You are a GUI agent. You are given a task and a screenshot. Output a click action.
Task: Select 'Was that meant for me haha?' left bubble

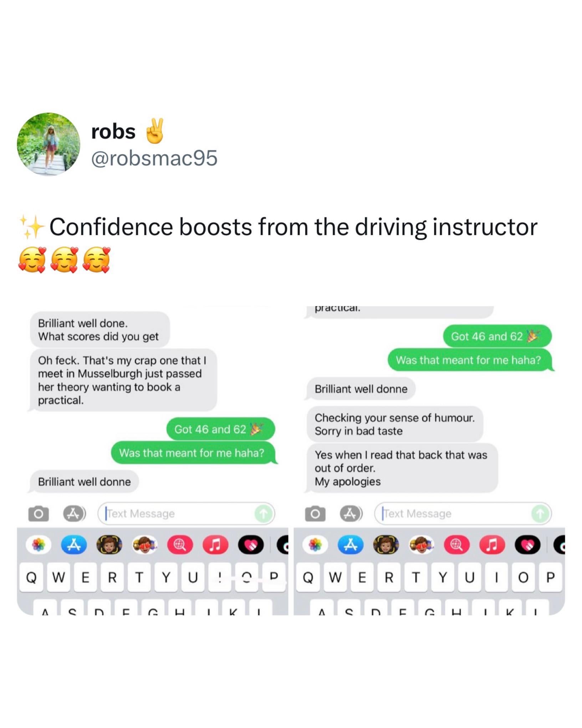tap(193, 453)
